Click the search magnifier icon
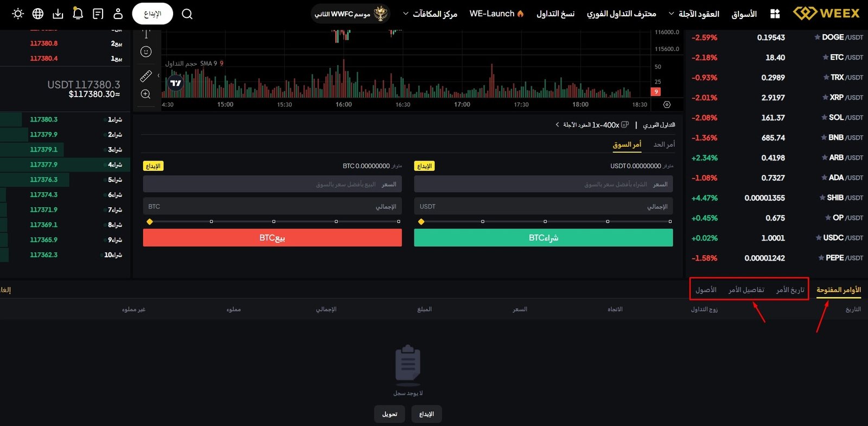 (x=187, y=14)
